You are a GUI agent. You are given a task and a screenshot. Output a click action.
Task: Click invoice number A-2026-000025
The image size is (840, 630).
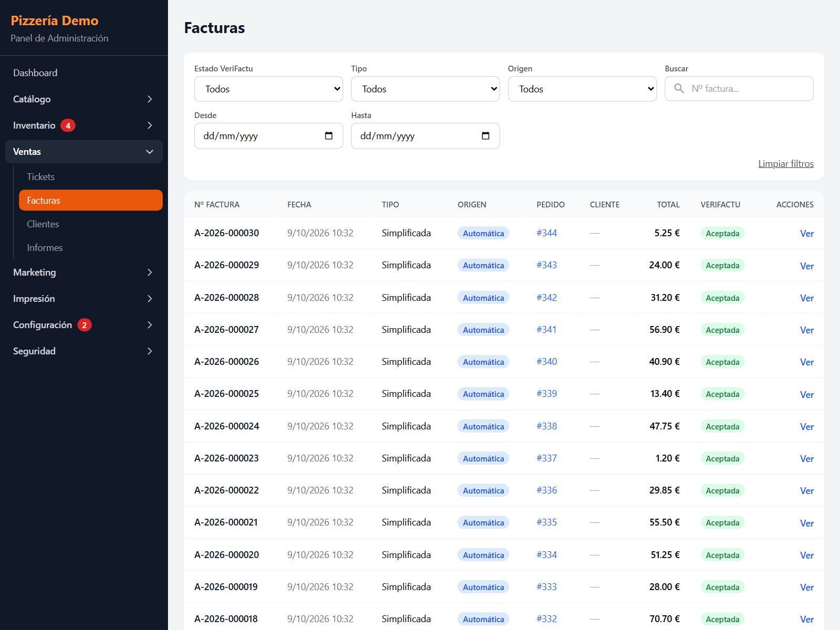227,394
